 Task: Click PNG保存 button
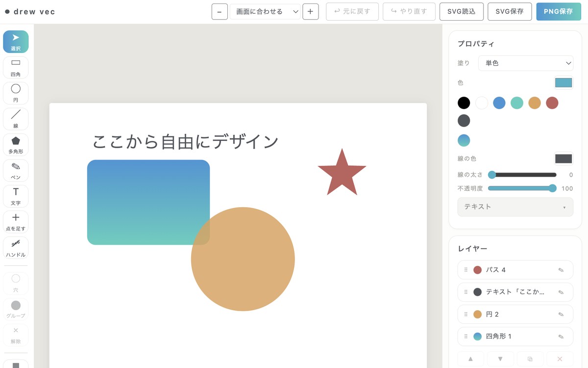pyautogui.click(x=559, y=11)
